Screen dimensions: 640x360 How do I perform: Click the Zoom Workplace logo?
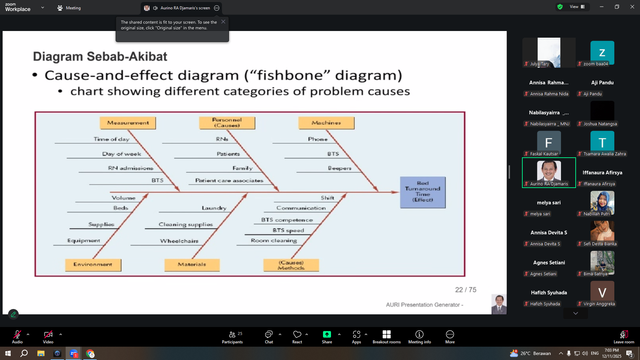[18, 7]
